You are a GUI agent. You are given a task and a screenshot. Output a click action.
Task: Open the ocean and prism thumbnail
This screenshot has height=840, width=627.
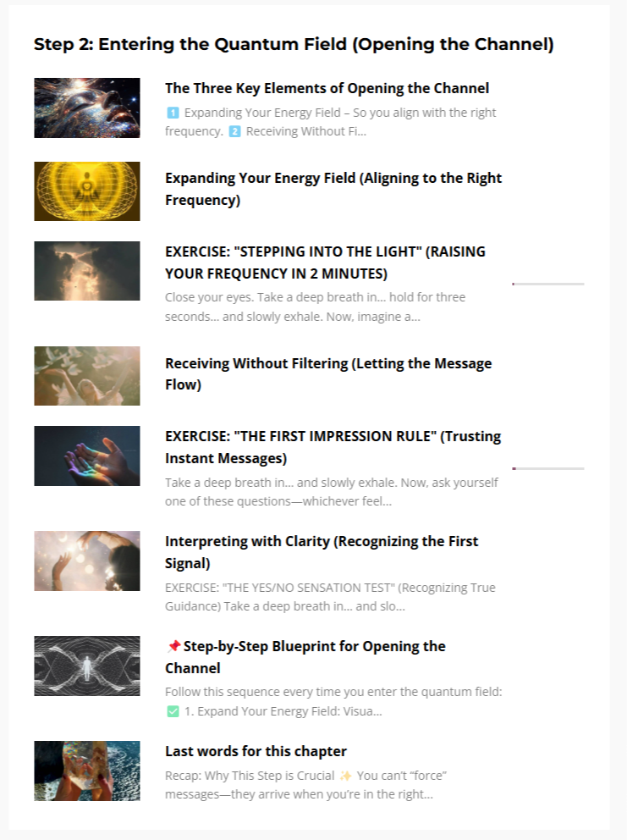pos(87,771)
